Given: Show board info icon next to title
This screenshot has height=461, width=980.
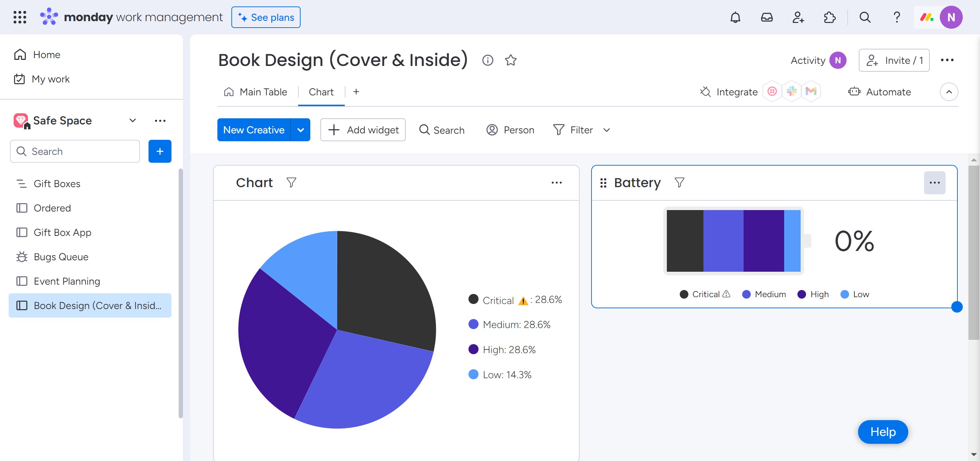Looking at the screenshot, I should coord(487,60).
